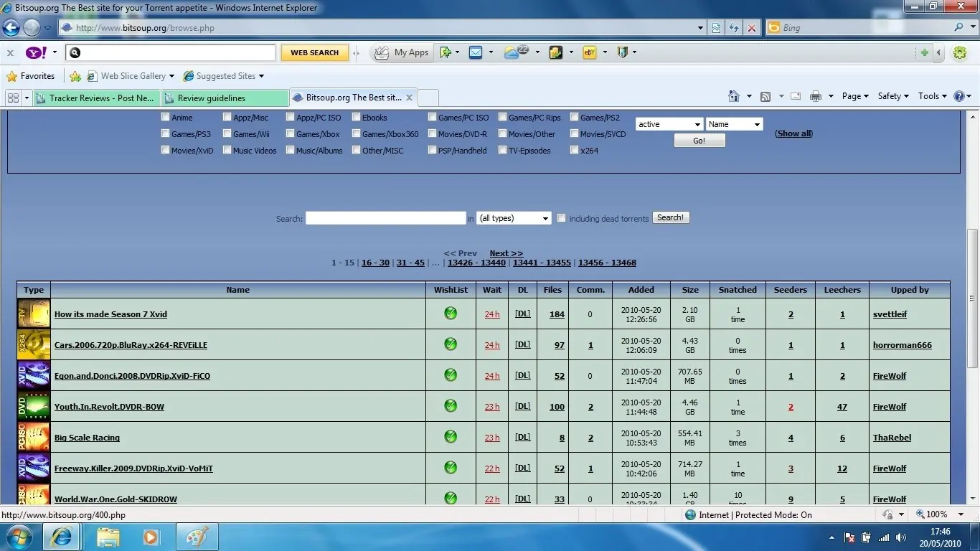980x551 pixels.
Task: Switch to Review guidelines tab
Action: [225, 98]
